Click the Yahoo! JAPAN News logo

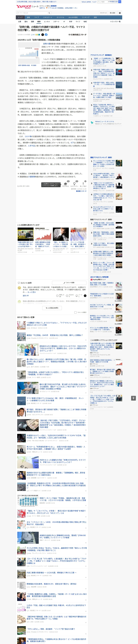pyautogui.click(x=27, y=7)
